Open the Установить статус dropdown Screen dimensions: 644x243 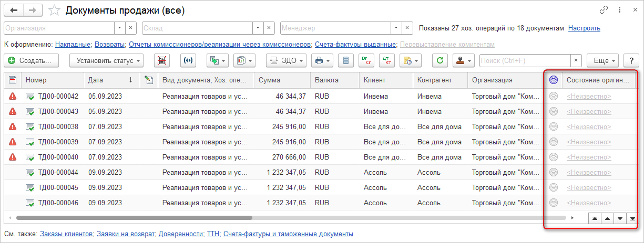tap(106, 61)
